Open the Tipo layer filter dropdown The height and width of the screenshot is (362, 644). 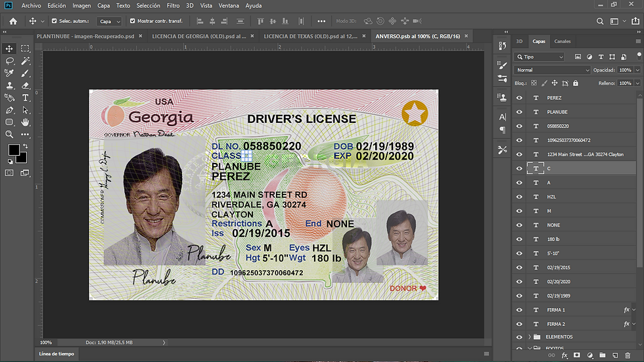coord(540,57)
